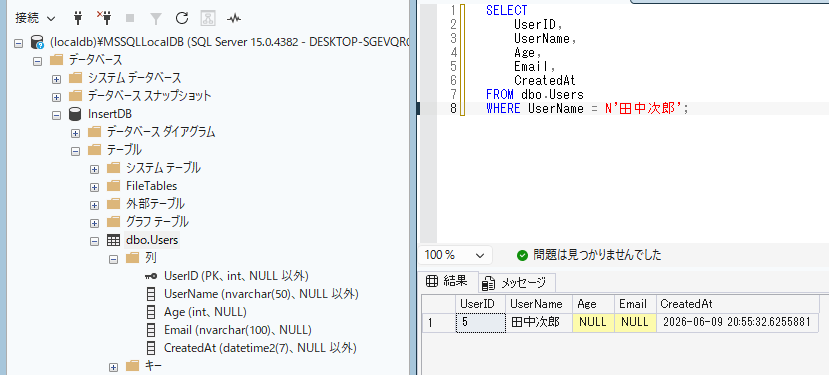This screenshot has width=829, height=375.
Task: Select row header 1 in results grid
Action: click(439, 322)
